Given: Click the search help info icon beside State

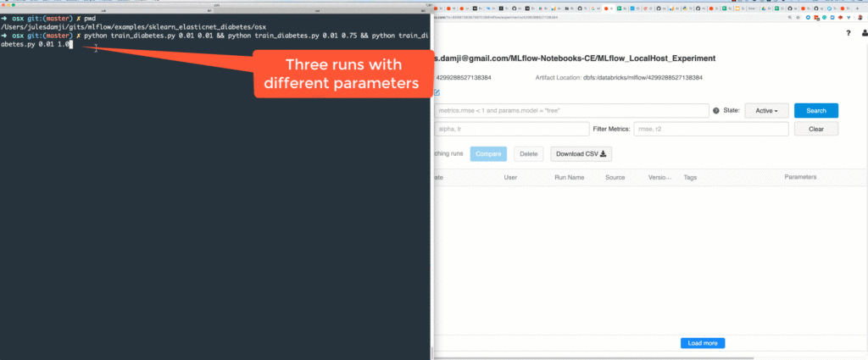Looking at the screenshot, I should (715, 111).
